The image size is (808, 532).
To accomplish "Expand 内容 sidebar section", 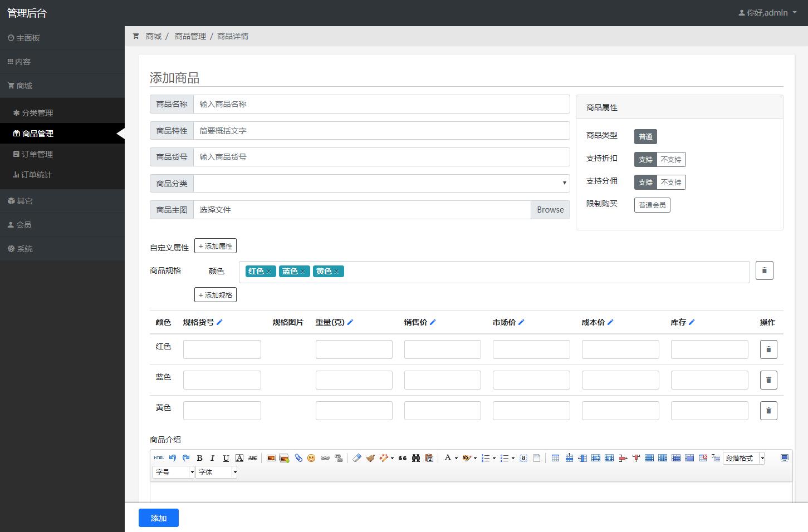I will [x=62, y=62].
